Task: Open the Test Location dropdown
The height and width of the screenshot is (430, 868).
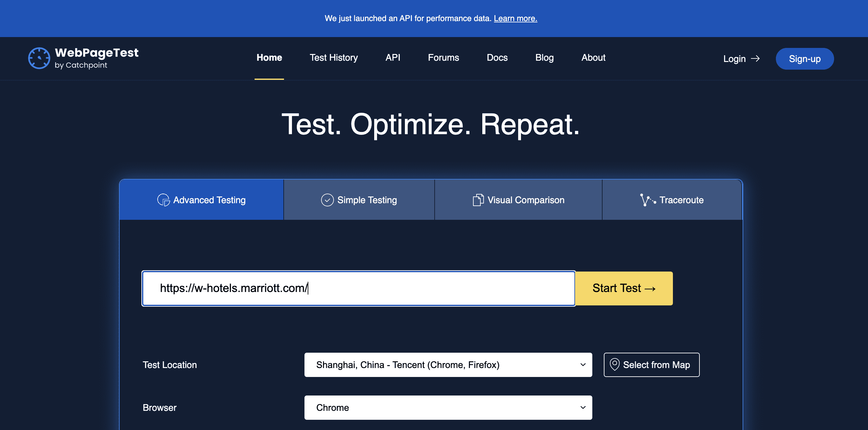Action: click(x=448, y=365)
